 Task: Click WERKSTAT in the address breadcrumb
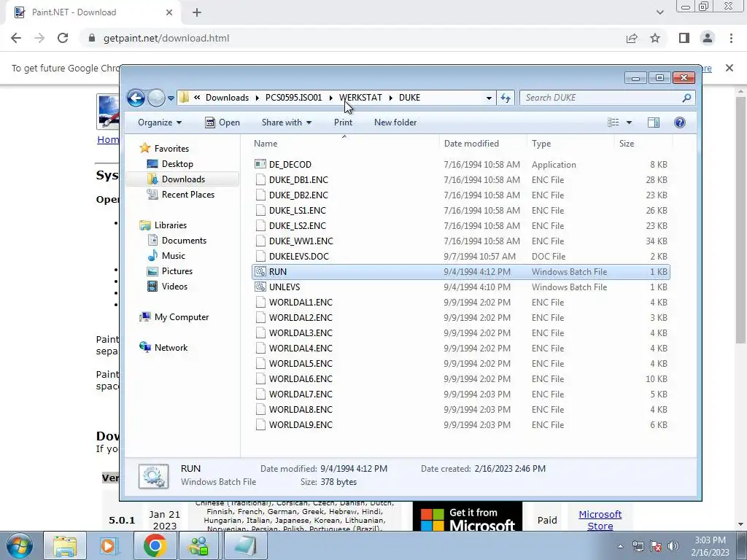(360, 98)
